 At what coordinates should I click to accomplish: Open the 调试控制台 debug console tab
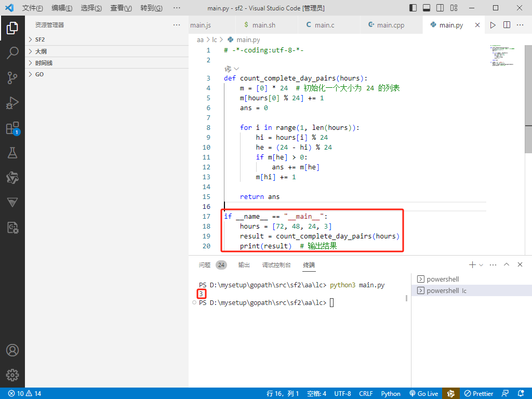click(276, 265)
